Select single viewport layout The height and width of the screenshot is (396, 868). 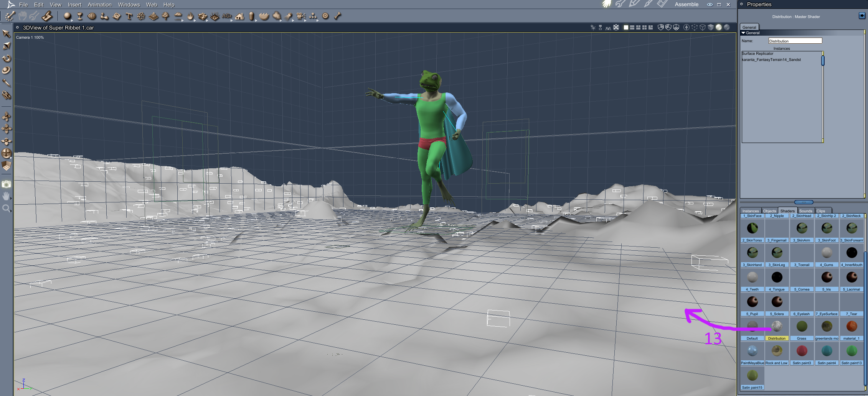coord(626,27)
